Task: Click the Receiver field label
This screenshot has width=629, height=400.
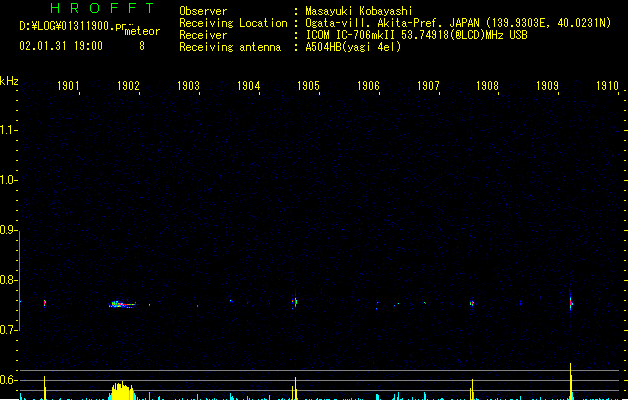Action: 203,35
